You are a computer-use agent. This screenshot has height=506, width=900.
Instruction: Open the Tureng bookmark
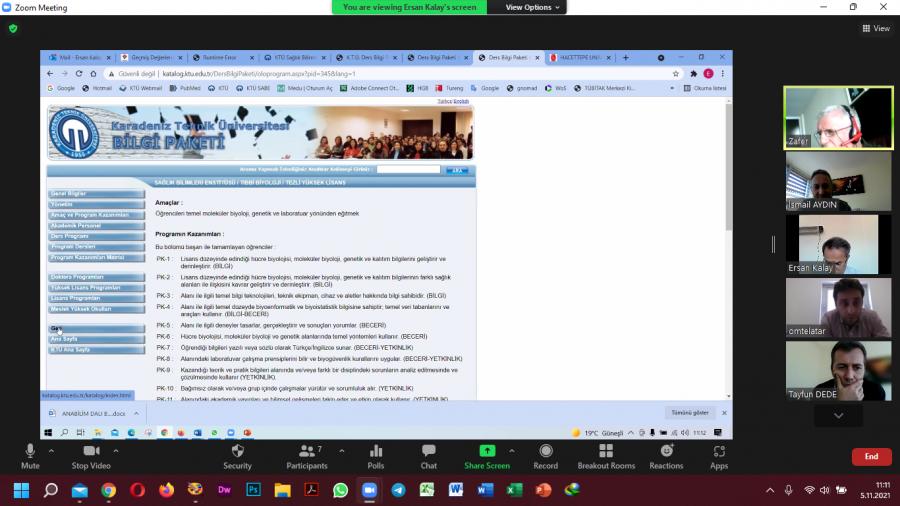[x=449, y=88]
